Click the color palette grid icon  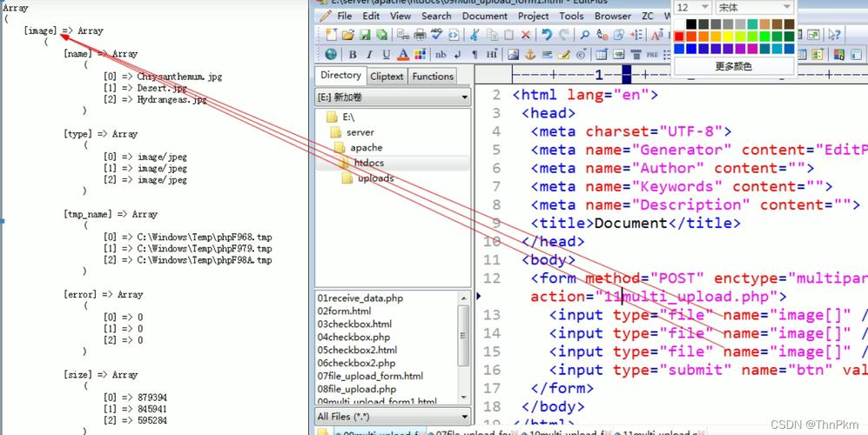pos(421,54)
